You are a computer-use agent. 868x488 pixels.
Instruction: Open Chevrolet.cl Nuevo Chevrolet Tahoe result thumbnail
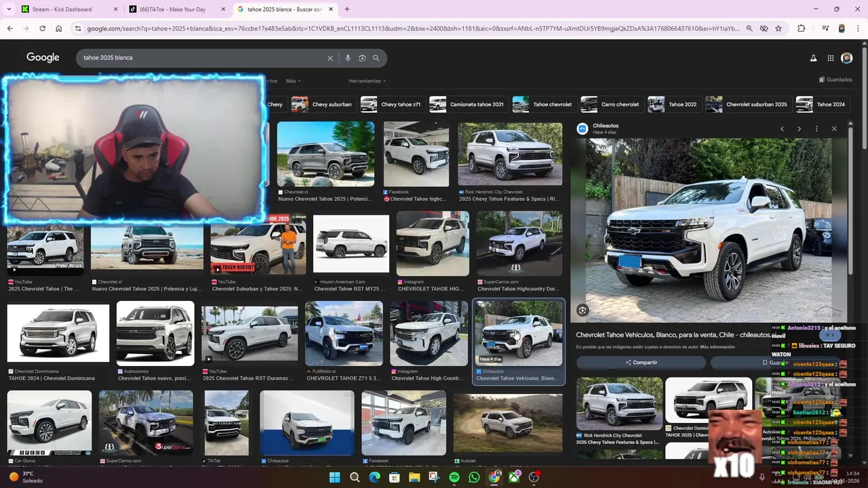pyautogui.click(x=325, y=154)
